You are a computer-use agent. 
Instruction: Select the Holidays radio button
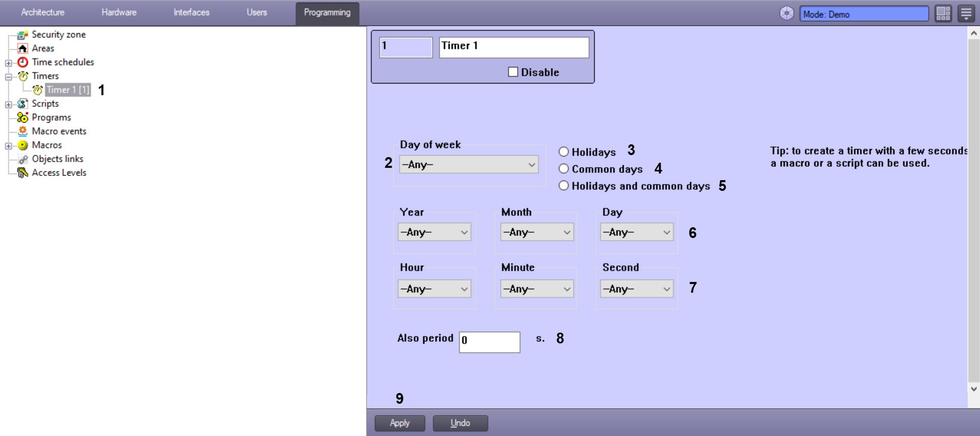point(563,151)
